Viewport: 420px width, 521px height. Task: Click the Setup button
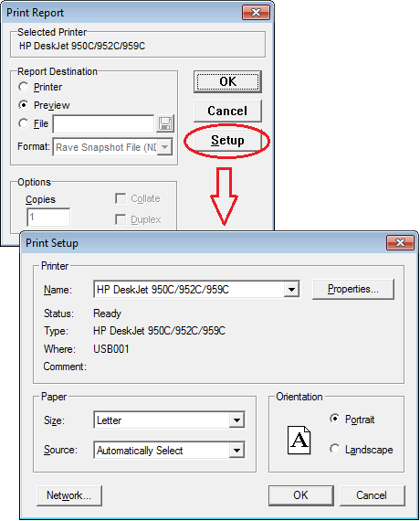[x=227, y=140]
